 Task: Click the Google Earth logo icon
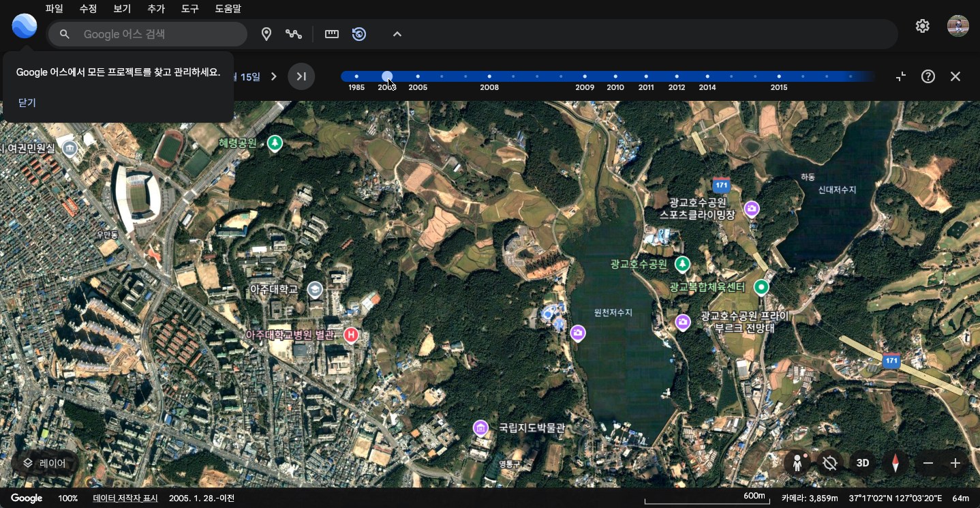[25, 26]
